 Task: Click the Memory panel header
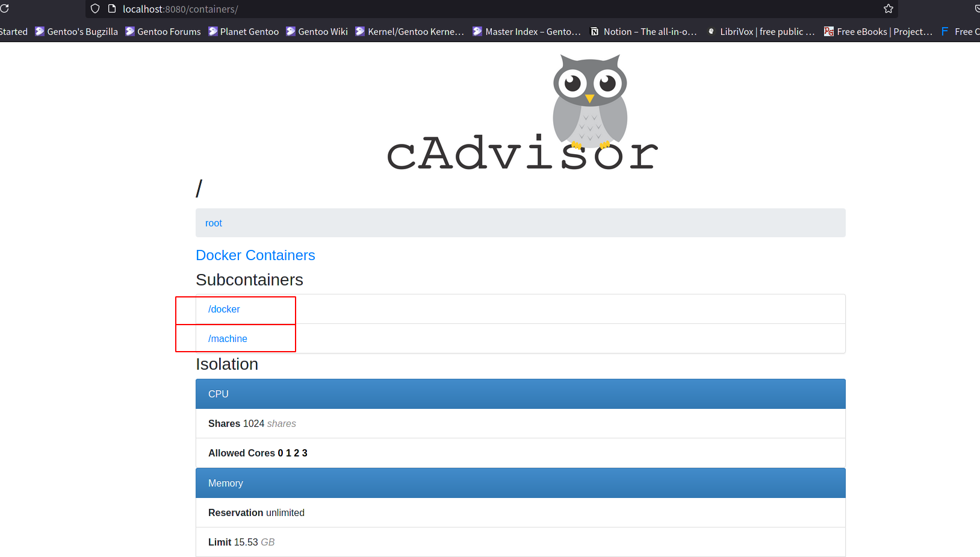521,483
